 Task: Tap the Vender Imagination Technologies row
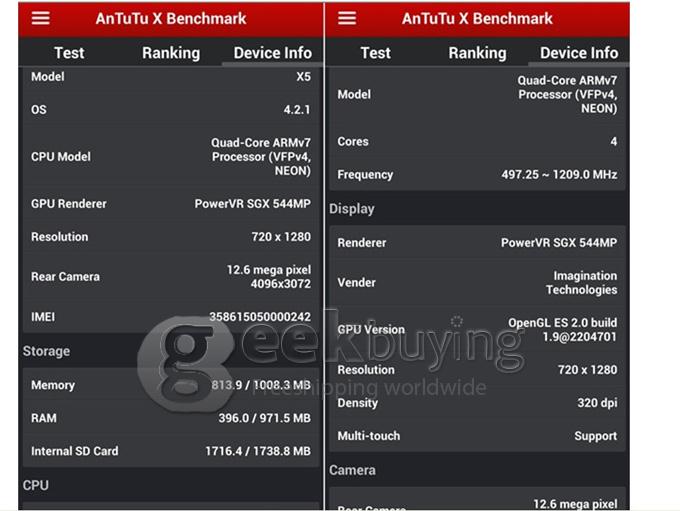(477, 282)
